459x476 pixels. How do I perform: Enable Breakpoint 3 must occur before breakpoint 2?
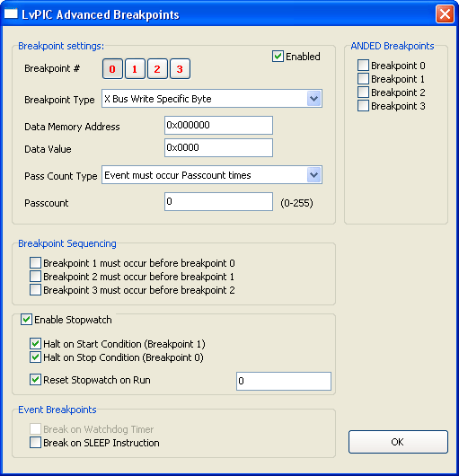36,289
